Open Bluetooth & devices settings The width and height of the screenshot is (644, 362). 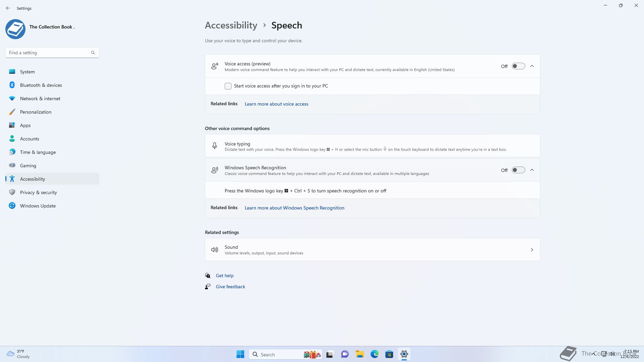pos(52,85)
